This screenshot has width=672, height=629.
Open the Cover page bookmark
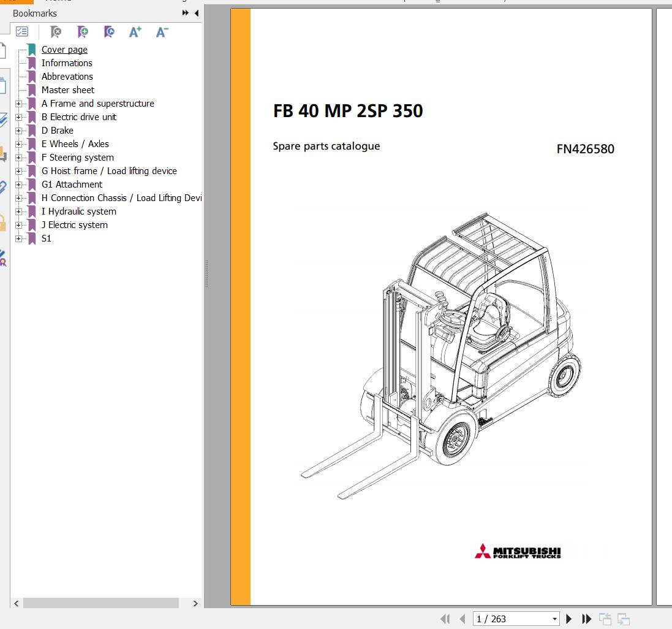coord(64,49)
